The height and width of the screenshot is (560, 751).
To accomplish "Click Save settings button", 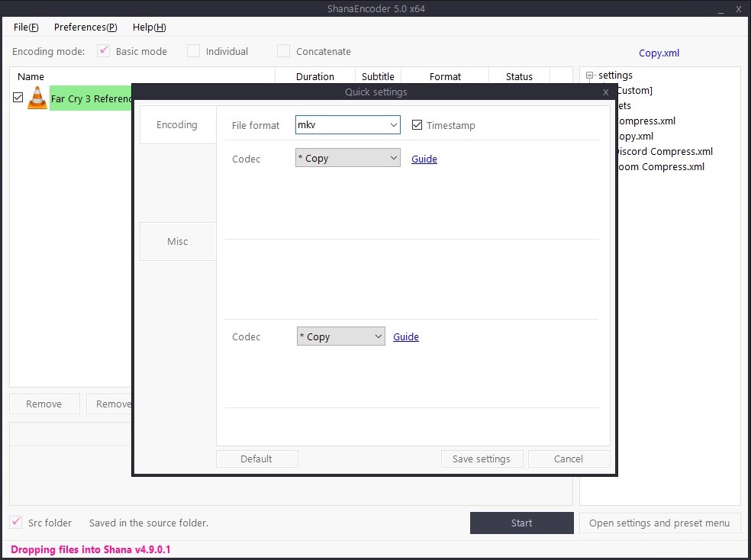I will pyautogui.click(x=482, y=459).
